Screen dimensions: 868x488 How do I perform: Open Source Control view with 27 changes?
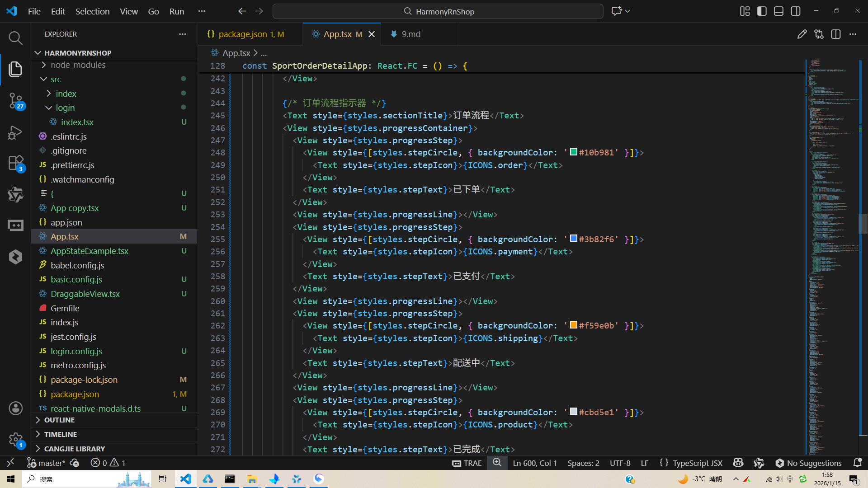pos(15,100)
